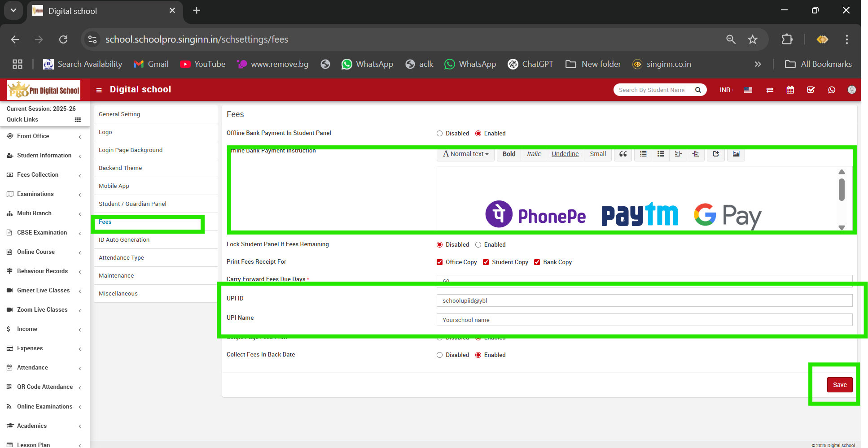868x448 pixels.
Task: Open the Normal text style dropdown
Action: pyautogui.click(x=466, y=154)
